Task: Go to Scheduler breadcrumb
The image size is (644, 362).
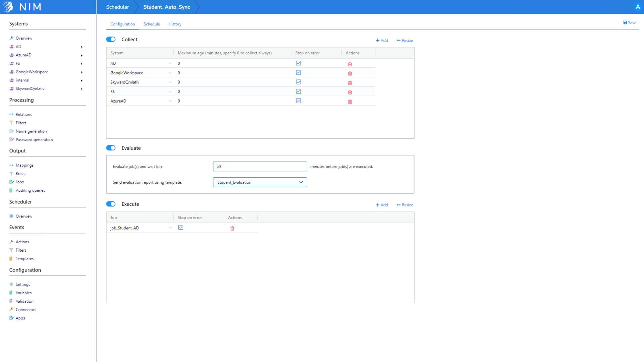Action: [117, 7]
